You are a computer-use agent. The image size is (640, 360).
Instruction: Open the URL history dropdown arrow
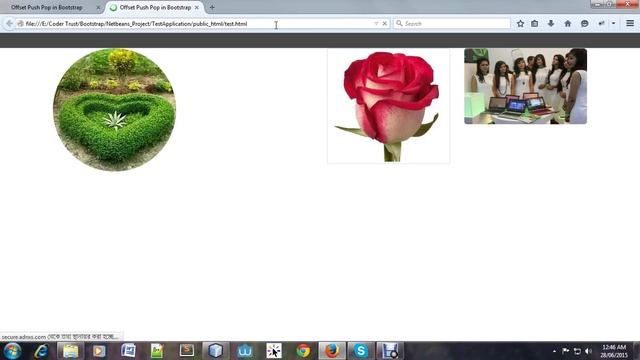tap(376, 24)
